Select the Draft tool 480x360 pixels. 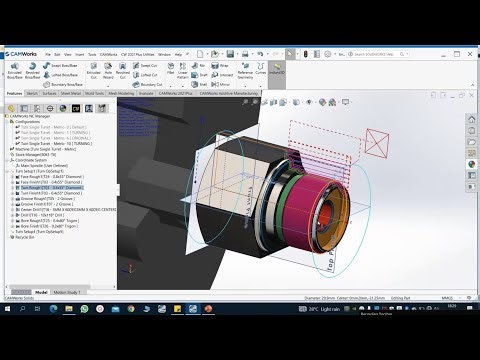pyautogui.click(x=199, y=75)
